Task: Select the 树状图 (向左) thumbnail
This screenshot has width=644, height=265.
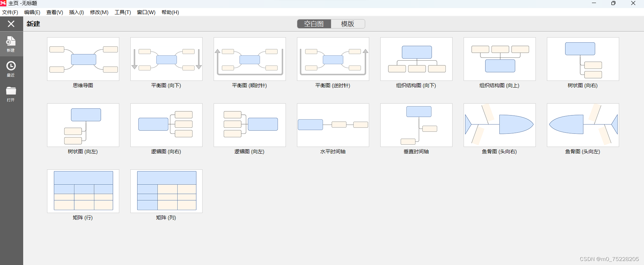Action: click(83, 125)
